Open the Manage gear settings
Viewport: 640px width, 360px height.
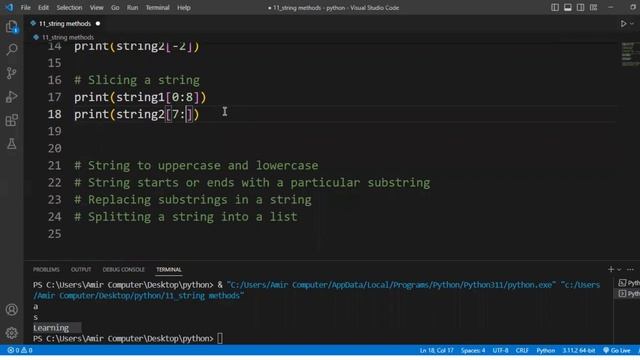pos(11,333)
